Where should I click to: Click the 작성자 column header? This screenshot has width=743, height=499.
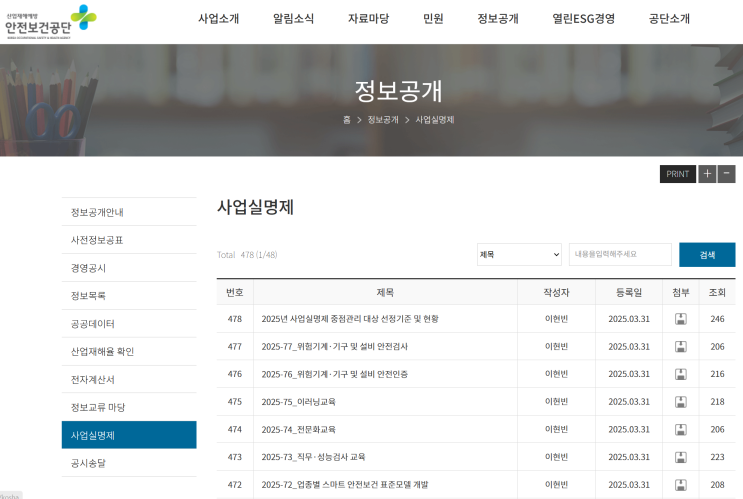[x=556, y=292]
